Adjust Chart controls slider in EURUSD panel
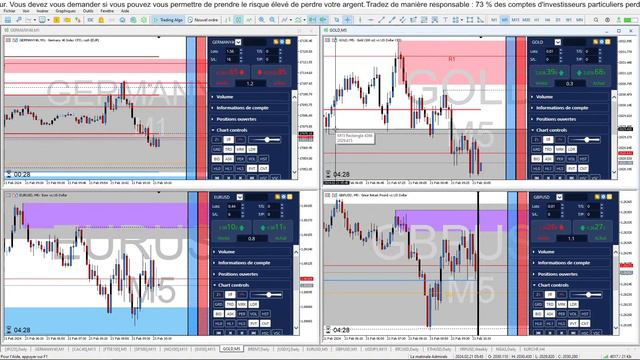 pyautogui.click(x=266, y=295)
